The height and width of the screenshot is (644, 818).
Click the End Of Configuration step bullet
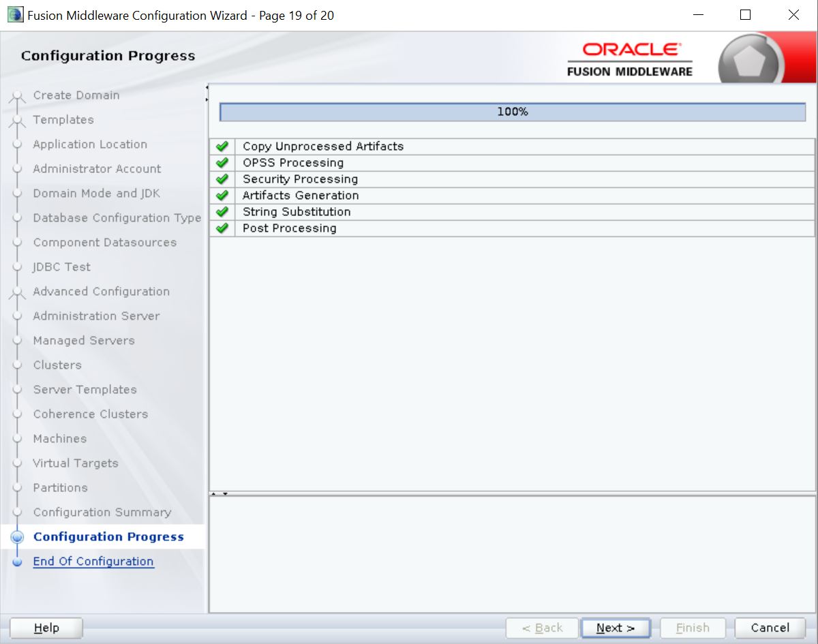(18, 562)
